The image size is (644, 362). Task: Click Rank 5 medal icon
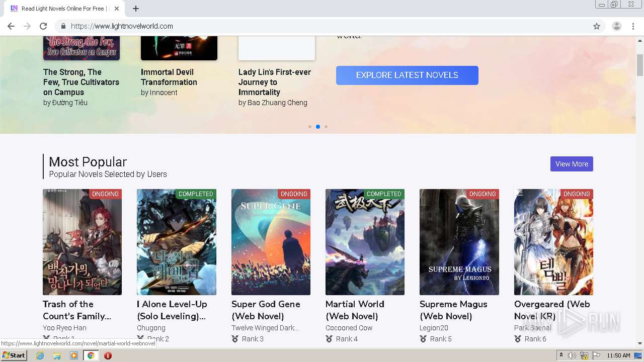[x=423, y=339]
